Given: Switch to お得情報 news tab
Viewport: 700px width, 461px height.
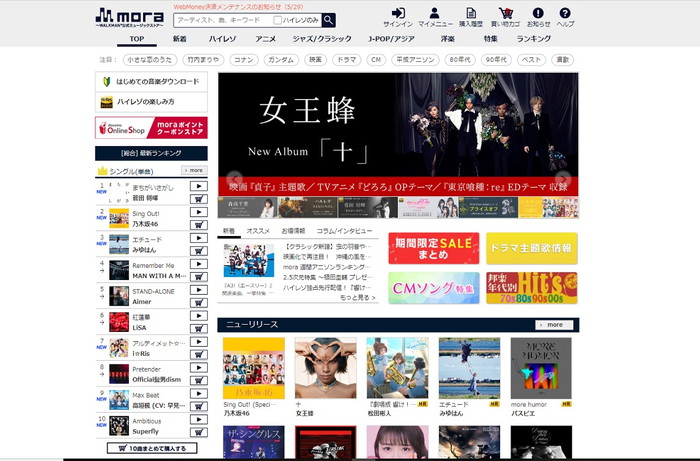Looking at the screenshot, I should (293, 231).
